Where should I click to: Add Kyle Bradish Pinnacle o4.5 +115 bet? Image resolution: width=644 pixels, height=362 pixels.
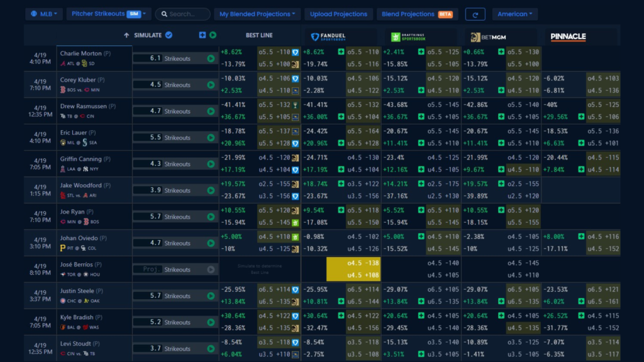pos(581,315)
